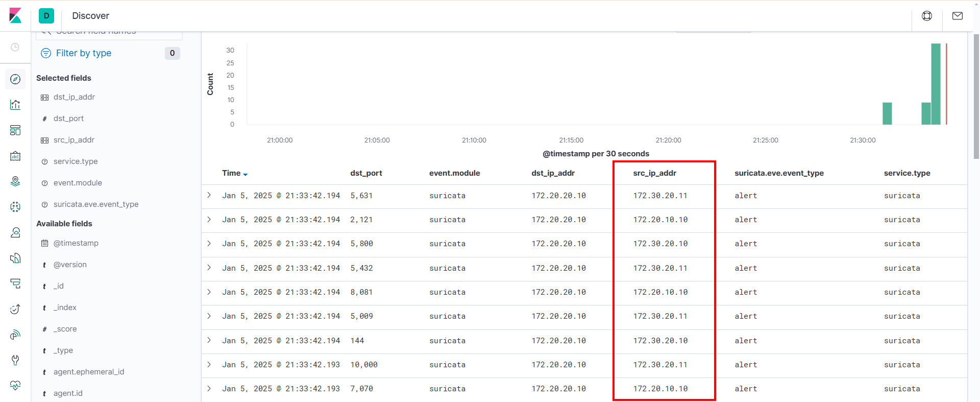980x402 pixels.
Task: Toggle the Time column sort arrow
Action: pyautogui.click(x=246, y=174)
